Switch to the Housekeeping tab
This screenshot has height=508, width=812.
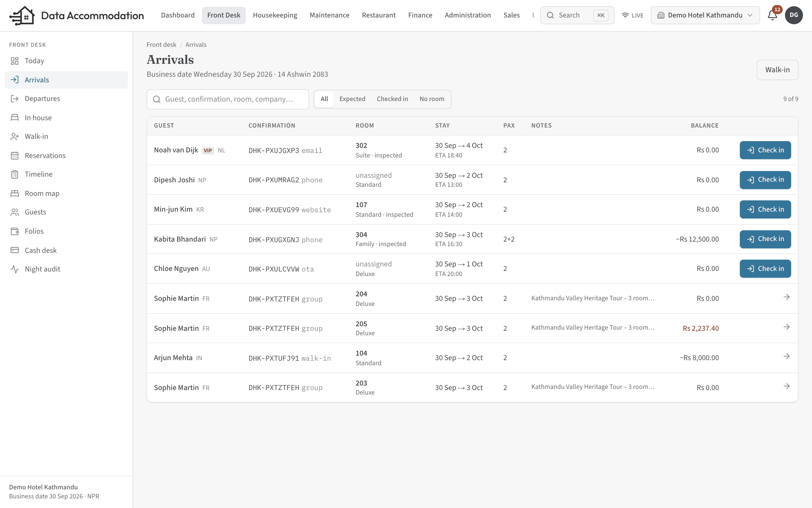point(275,15)
